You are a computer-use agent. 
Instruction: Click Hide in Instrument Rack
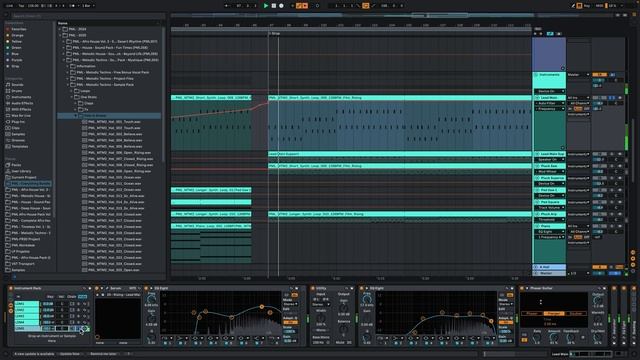82,297
